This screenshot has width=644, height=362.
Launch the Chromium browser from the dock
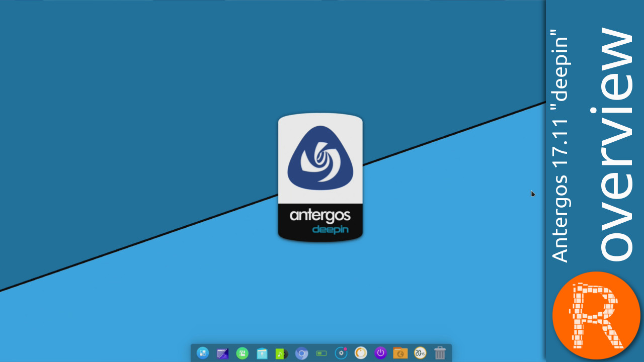tap(301, 353)
